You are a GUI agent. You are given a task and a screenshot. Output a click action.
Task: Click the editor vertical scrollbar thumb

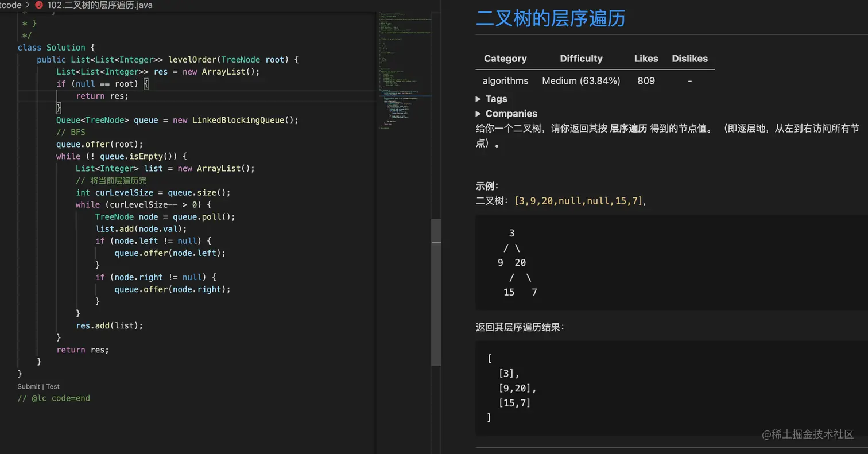pyautogui.click(x=436, y=292)
